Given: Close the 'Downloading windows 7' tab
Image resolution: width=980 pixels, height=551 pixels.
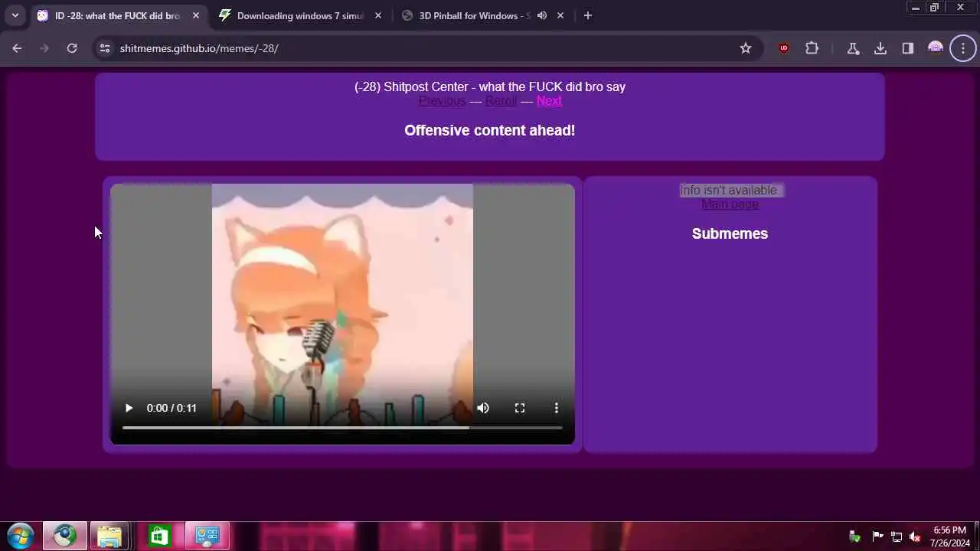Looking at the screenshot, I should click(378, 15).
